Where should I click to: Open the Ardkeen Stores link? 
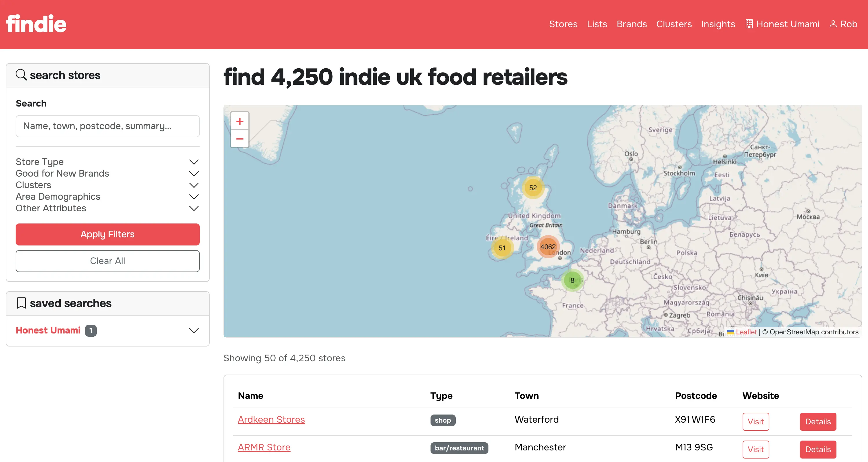pyautogui.click(x=271, y=419)
